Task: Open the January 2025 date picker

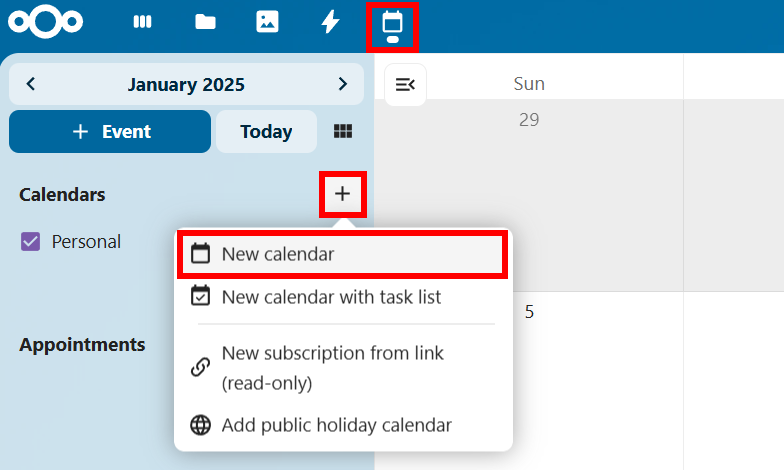Action: point(186,85)
